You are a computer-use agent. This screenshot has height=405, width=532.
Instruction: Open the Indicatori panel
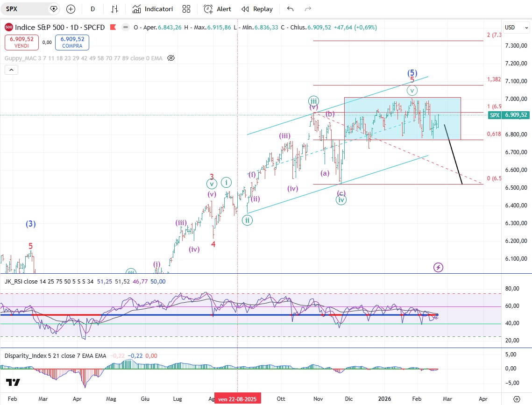(153, 9)
